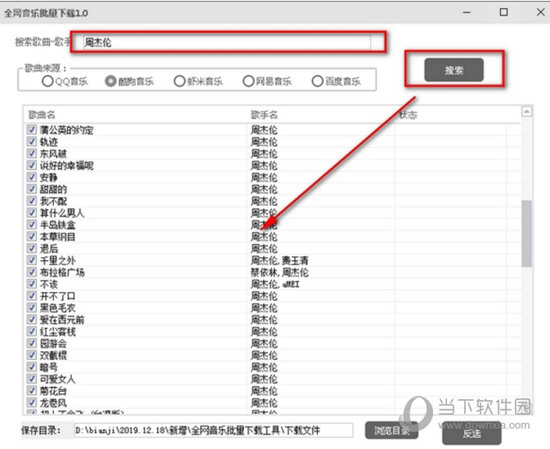
Task: Click the artist cell in the 不该 row
Action: (x=275, y=284)
